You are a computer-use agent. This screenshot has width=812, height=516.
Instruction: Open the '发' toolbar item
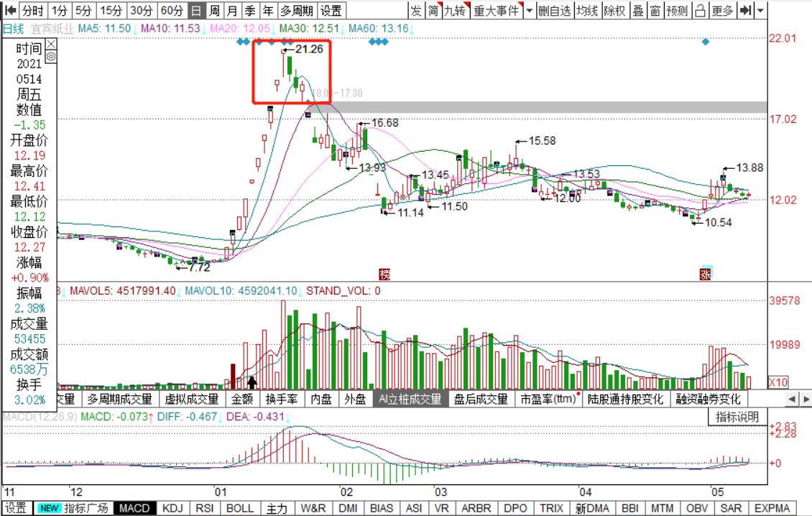[416, 10]
